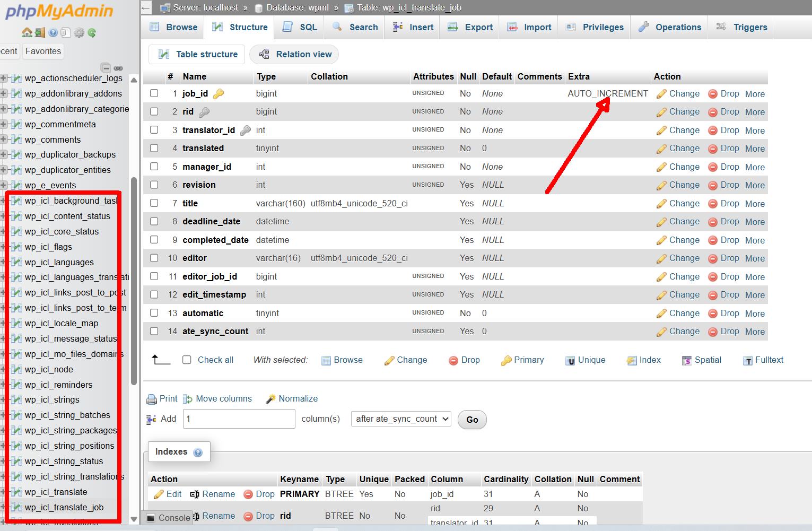Image resolution: width=812 pixels, height=531 pixels.
Task: Open the phpMyAdmin Home icon
Action: (x=27, y=33)
